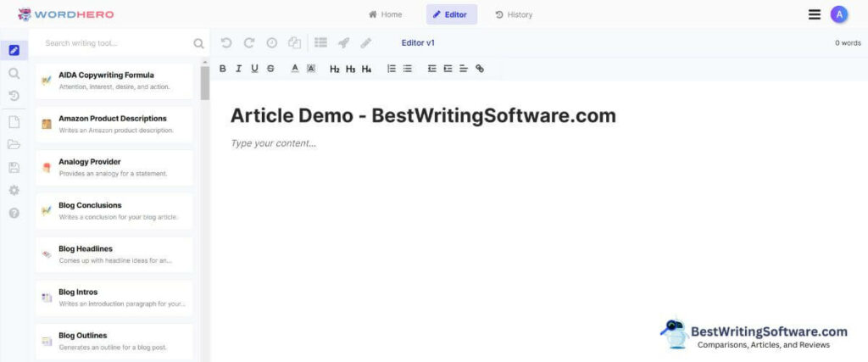This screenshot has height=362, width=868.
Task: Select the pencil editor icon in sidebar
Action: (x=14, y=50)
